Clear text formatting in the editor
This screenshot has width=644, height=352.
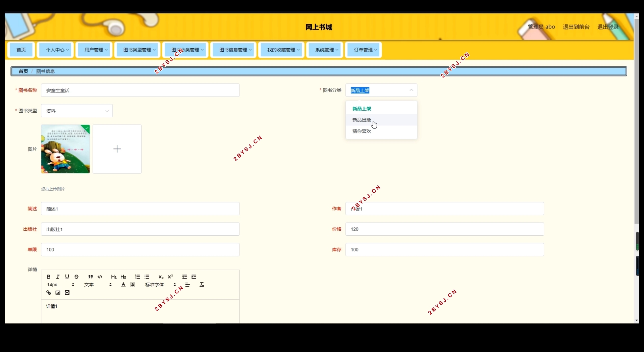(x=202, y=285)
